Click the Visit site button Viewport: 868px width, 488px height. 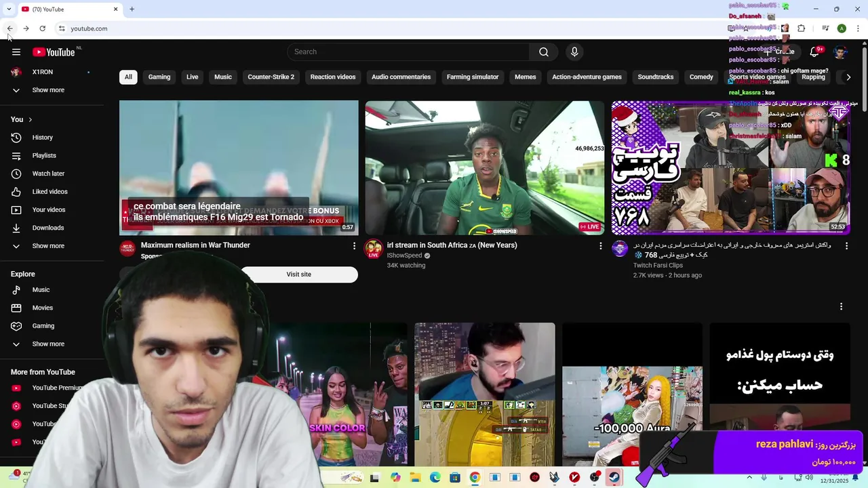coord(299,274)
